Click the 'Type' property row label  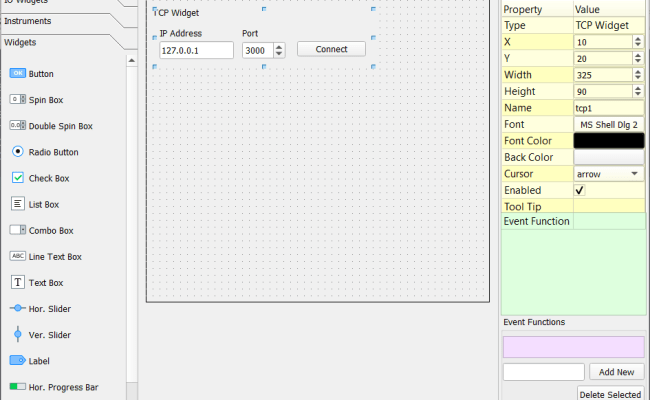point(514,26)
